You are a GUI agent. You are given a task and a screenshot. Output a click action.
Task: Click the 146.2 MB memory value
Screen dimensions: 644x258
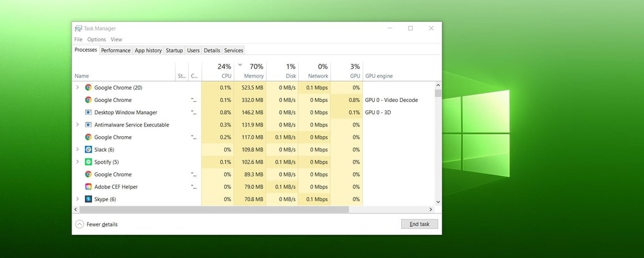tap(252, 112)
